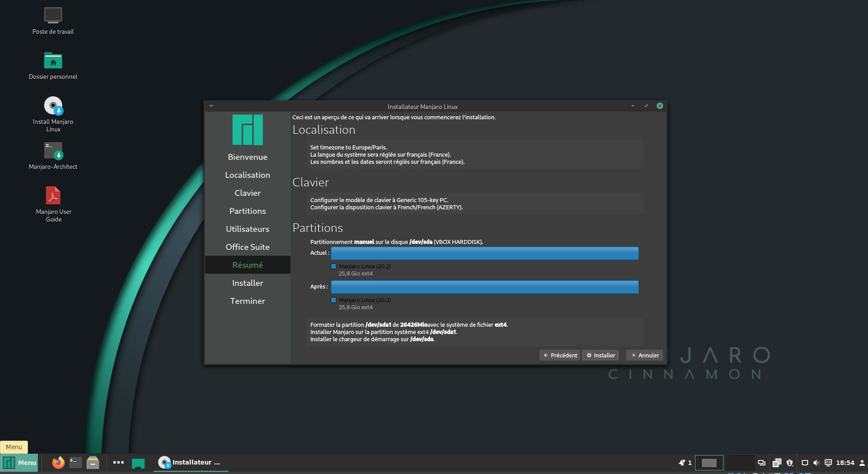
Task: Open the Poste de travail desktop icon
Action: pos(53,15)
